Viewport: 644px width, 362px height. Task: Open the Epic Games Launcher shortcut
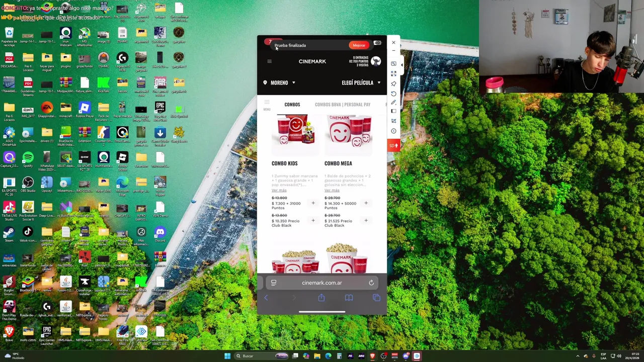(x=47, y=334)
